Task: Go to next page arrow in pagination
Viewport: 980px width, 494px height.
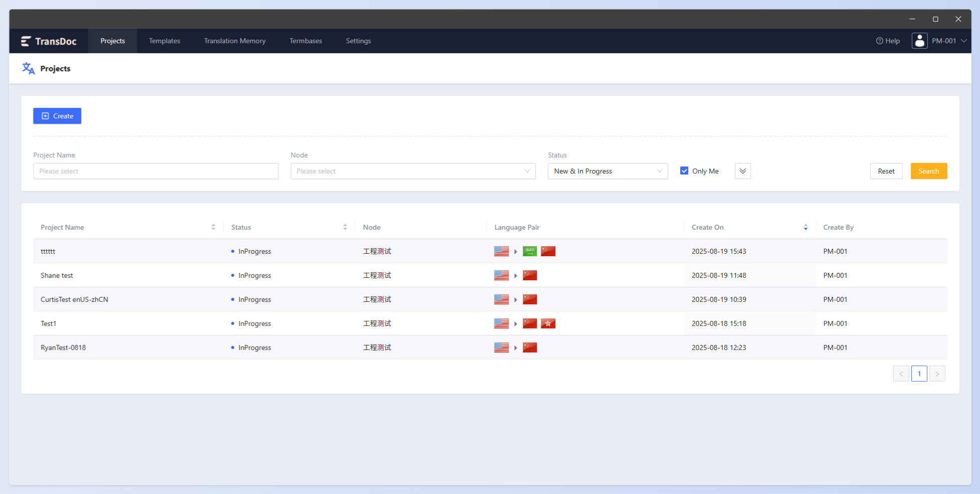Action: tap(937, 374)
